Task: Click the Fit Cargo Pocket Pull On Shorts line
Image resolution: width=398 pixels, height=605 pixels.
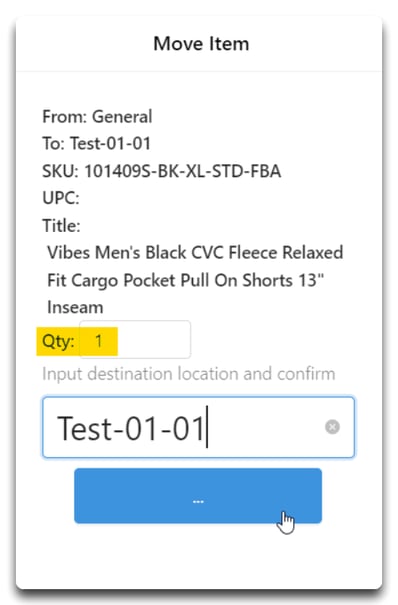Action: 186,281
